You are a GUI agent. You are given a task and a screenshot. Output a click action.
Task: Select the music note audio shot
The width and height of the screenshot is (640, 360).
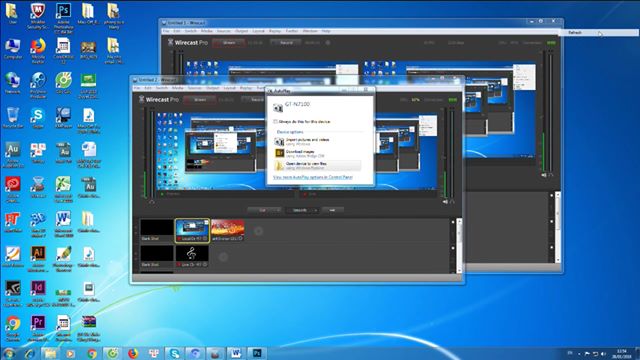[x=192, y=256]
